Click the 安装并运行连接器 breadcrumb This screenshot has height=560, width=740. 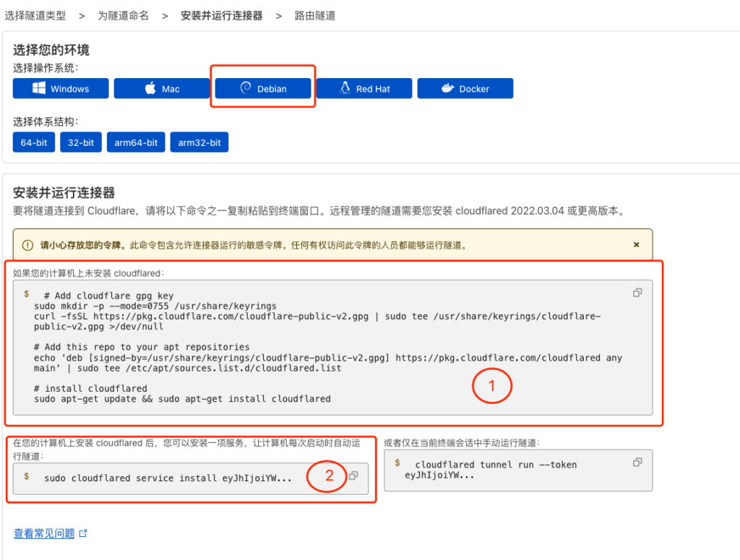click(222, 14)
